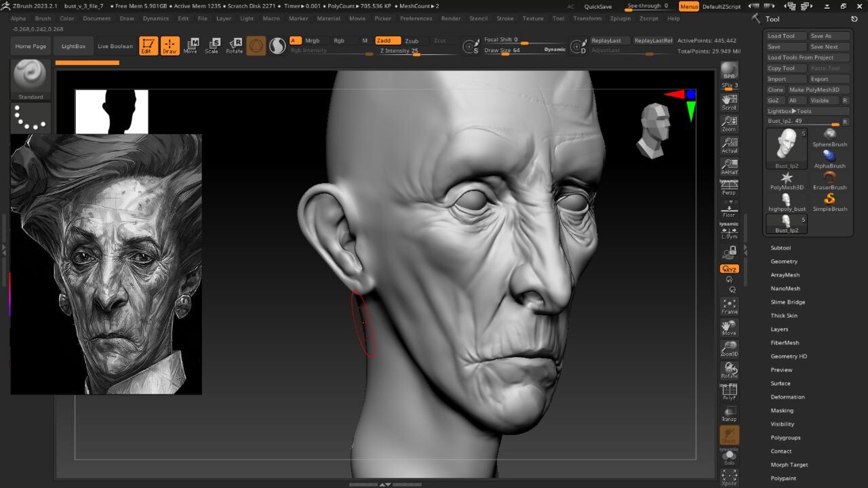Toggle Persp view on the right shelf

[730, 188]
